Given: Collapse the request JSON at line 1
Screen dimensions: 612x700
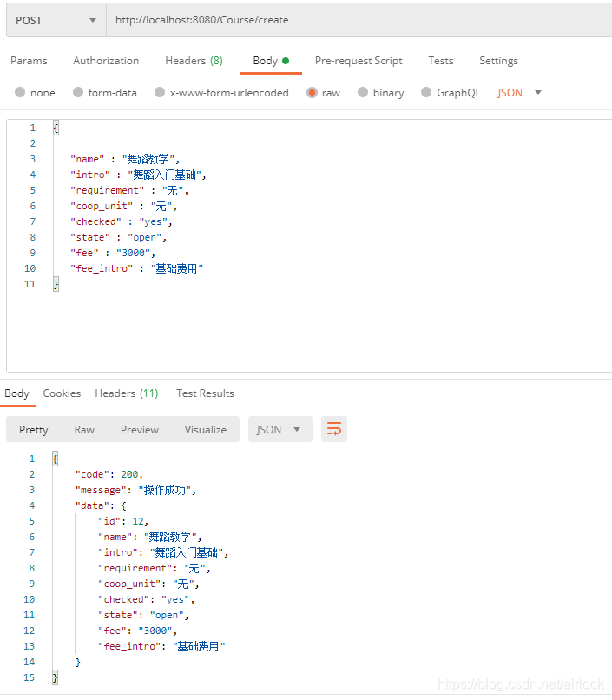Looking at the screenshot, I should (56, 128).
